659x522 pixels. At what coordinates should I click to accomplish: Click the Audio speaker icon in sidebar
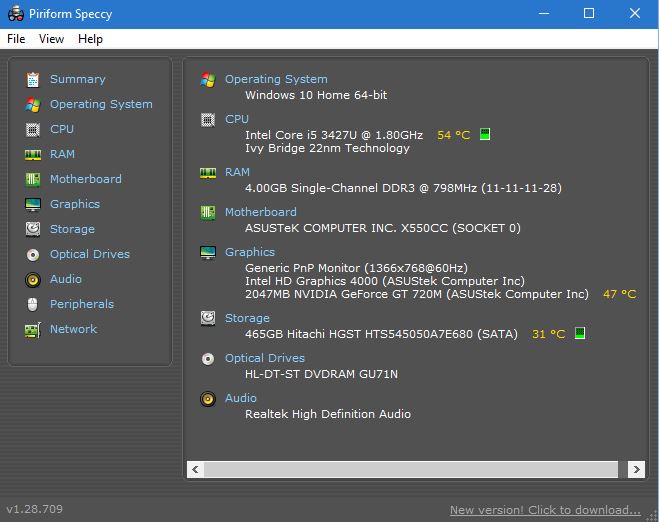click(x=32, y=279)
